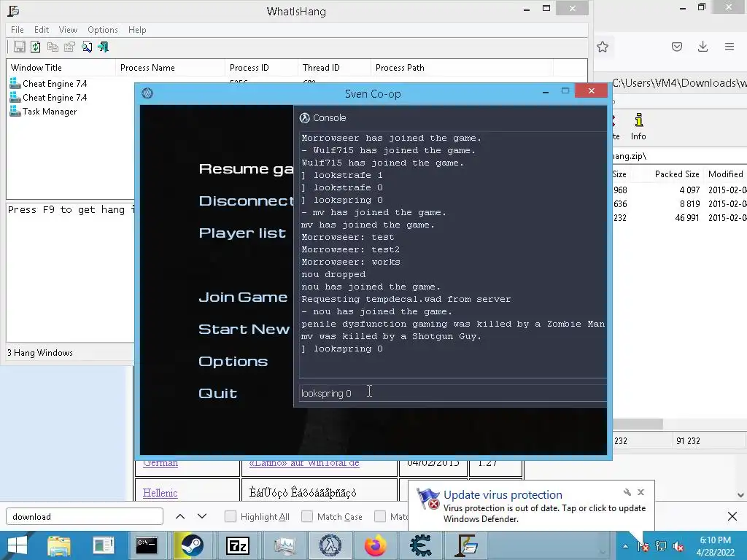This screenshot has height=560, width=747.
Task: Click the Exit door icon in WhatIsHang toolbar
Action: [x=104, y=47]
